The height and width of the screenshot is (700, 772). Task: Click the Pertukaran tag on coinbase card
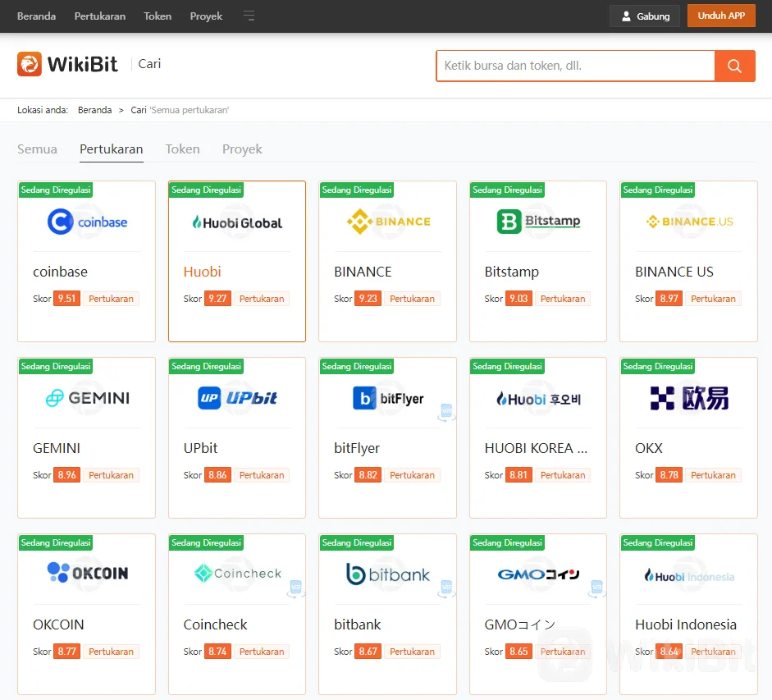(x=112, y=299)
